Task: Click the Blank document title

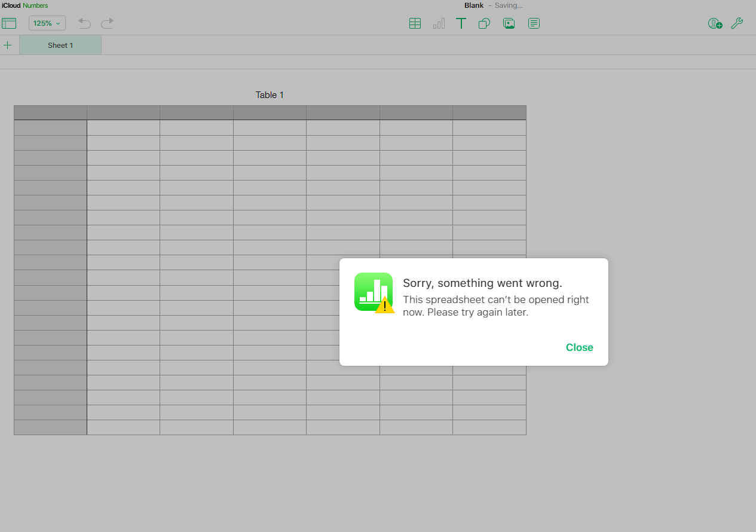Action: (x=474, y=5)
